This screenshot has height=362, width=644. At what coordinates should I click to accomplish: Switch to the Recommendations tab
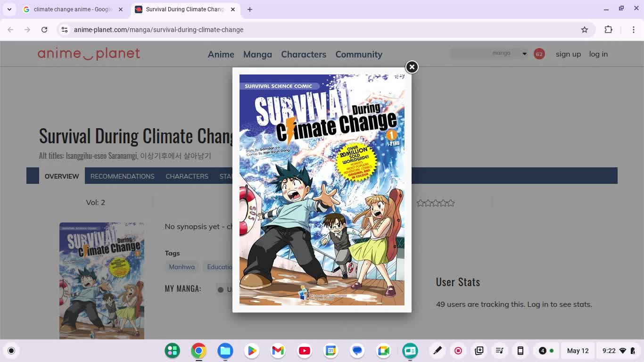[123, 176]
